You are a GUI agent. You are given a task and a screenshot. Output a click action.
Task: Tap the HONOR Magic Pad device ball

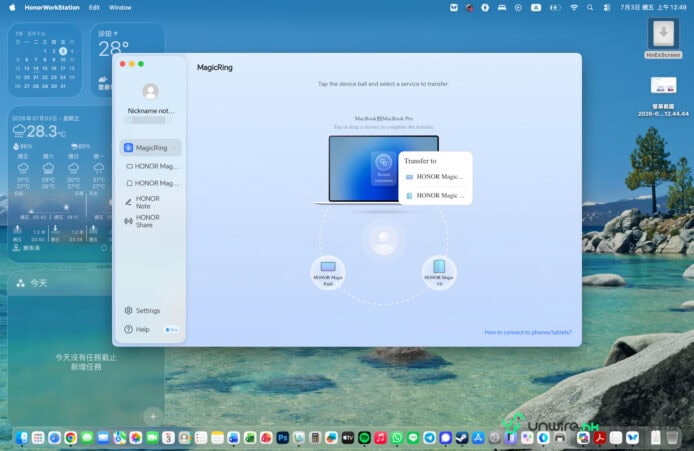[328, 273]
